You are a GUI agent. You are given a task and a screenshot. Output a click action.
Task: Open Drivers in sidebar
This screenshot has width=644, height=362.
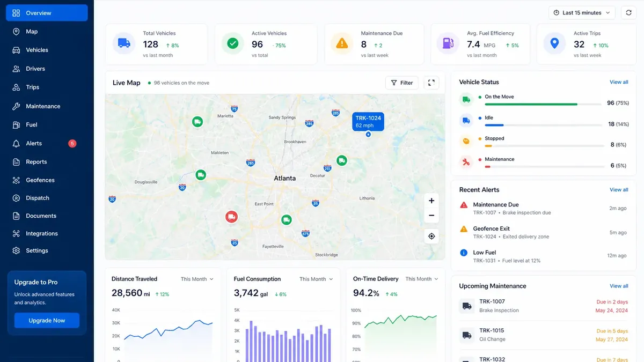tap(47, 69)
